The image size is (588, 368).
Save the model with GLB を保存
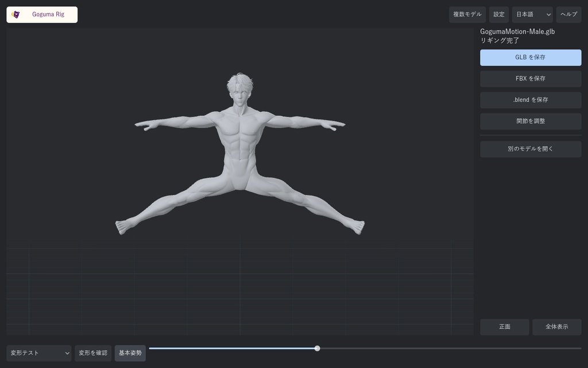tap(531, 57)
